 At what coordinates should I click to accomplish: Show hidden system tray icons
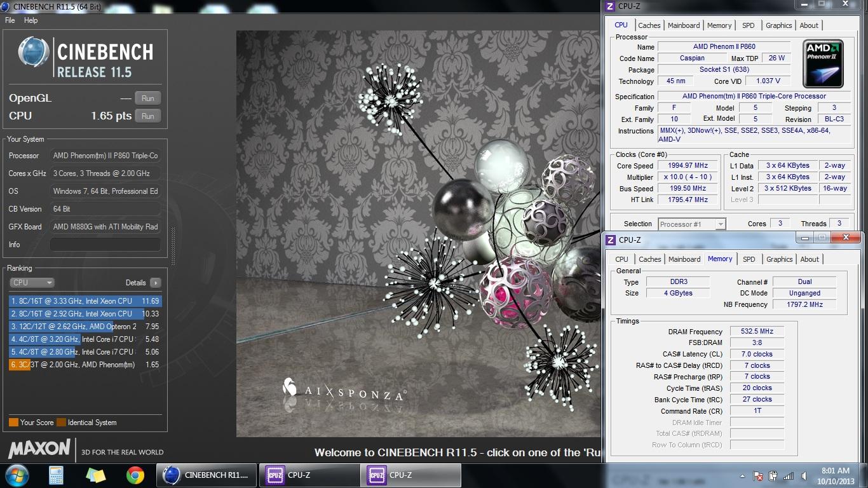pyautogui.click(x=743, y=476)
